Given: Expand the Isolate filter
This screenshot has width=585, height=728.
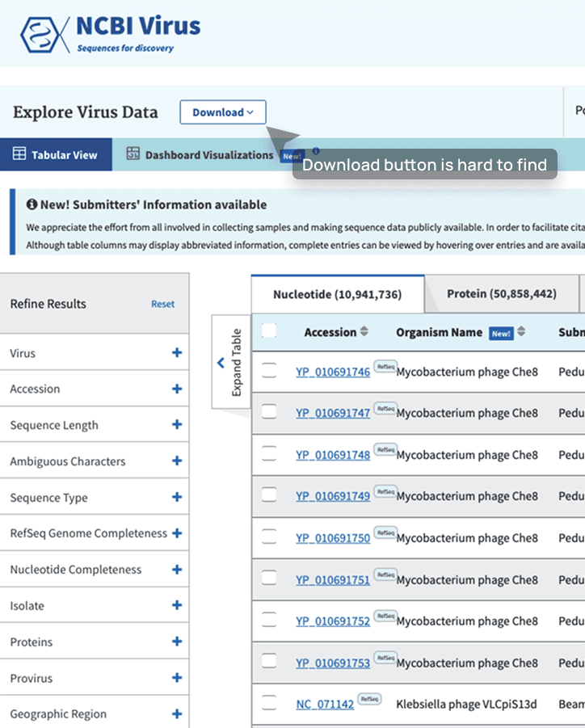Looking at the screenshot, I should pos(177,605).
